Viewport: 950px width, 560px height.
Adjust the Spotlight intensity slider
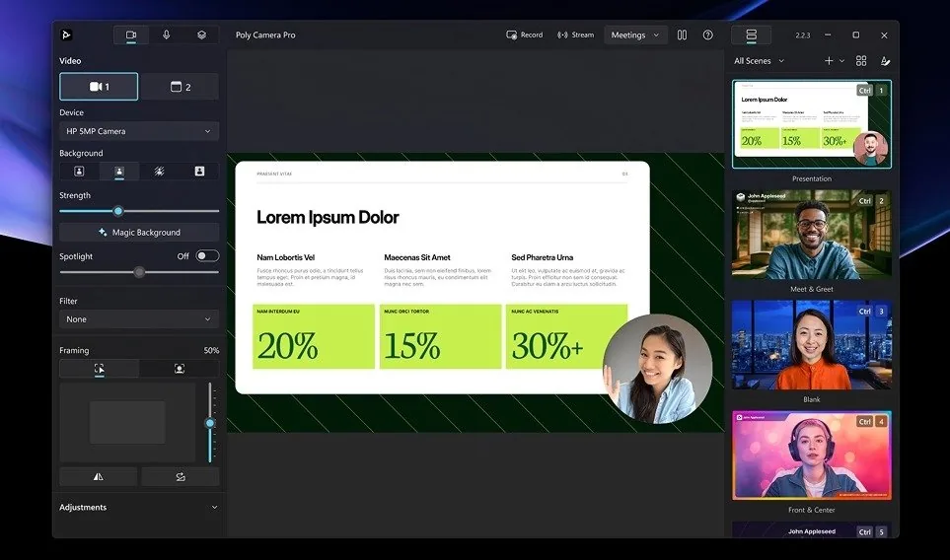pos(139,272)
